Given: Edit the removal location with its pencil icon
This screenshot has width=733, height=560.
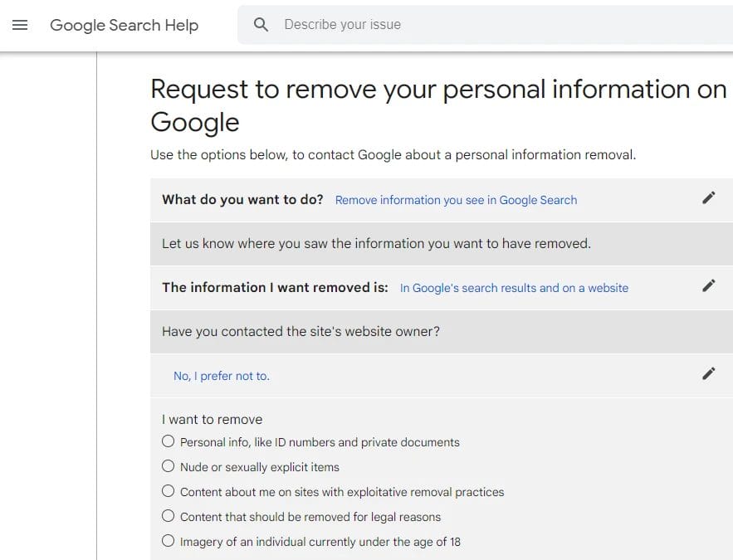Looking at the screenshot, I should [709, 285].
